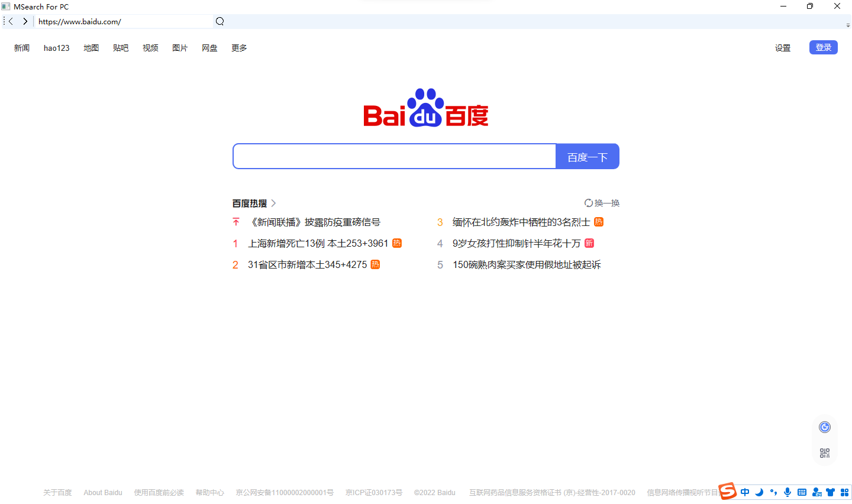The height and width of the screenshot is (504, 852).
Task: Click the Sogou user account icon
Action: [816, 492]
